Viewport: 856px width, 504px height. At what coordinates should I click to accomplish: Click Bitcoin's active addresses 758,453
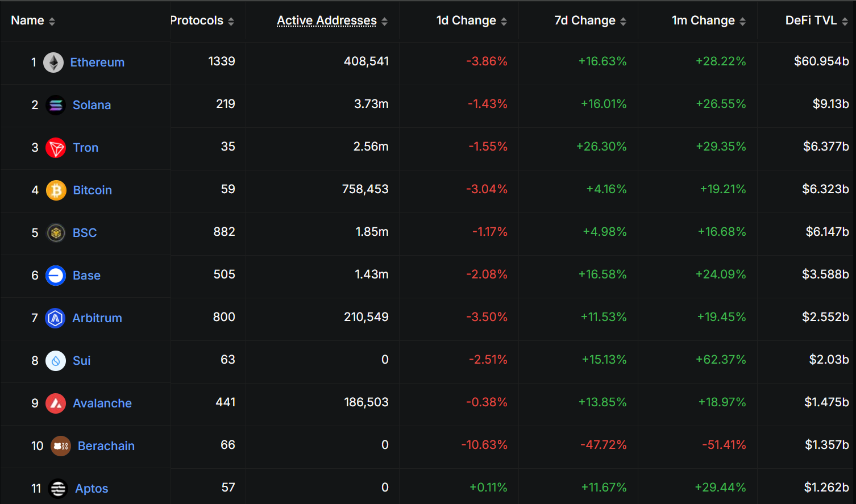[x=365, y=189]
